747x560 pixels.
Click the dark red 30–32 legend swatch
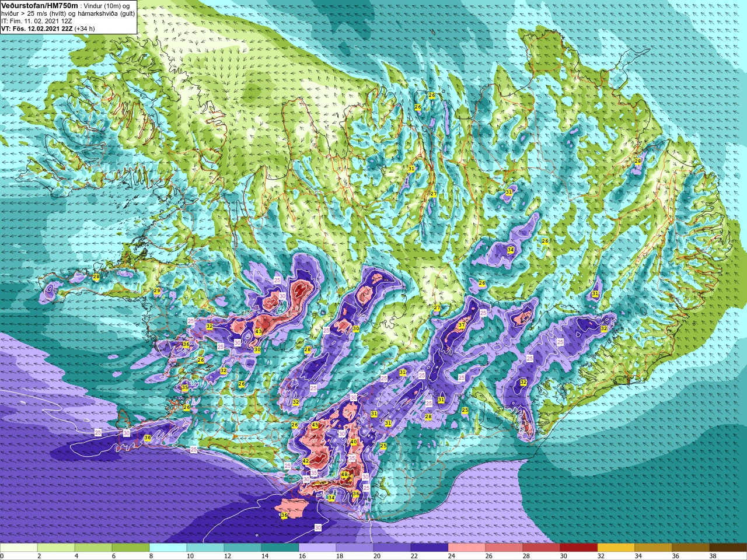pyautogui.click(x=579, y=548)
